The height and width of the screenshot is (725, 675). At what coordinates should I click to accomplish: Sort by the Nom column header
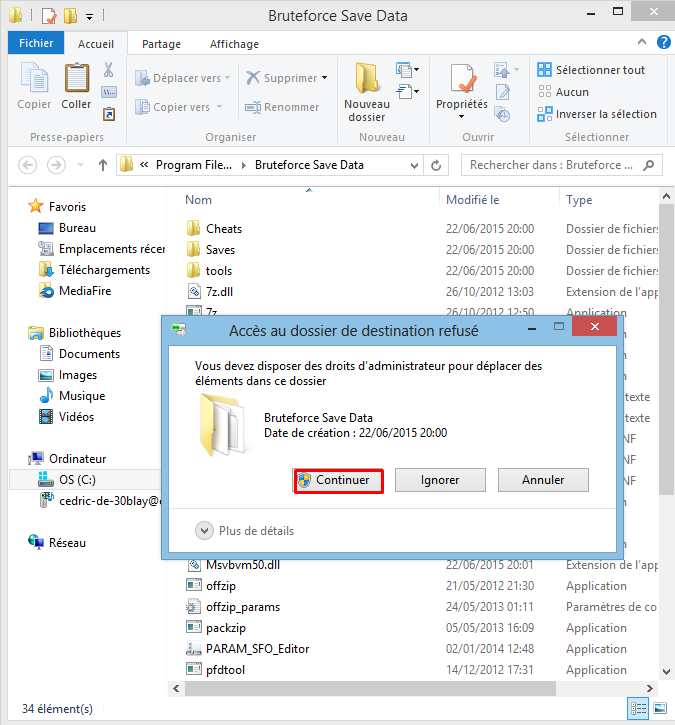(x=198, y=200)
